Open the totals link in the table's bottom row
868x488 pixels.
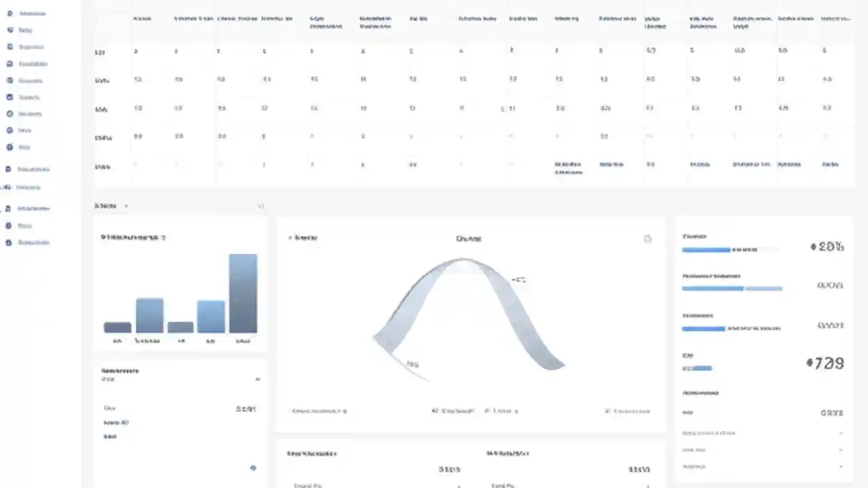pyautogui.click(x=103, y=166)
